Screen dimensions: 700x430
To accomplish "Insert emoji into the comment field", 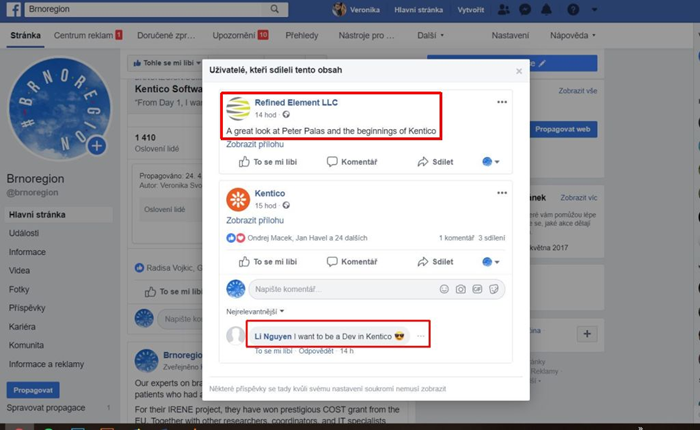I will 444,289.
